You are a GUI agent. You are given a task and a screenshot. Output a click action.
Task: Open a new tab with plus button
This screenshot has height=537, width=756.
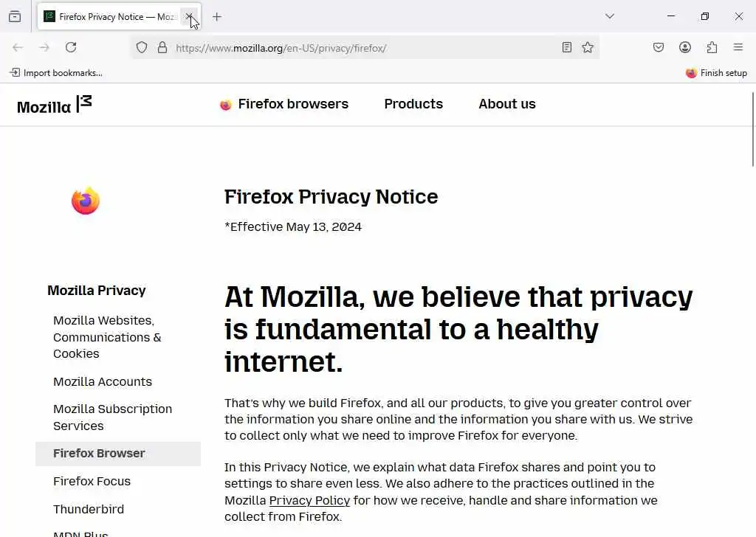[x=216, y=16]
